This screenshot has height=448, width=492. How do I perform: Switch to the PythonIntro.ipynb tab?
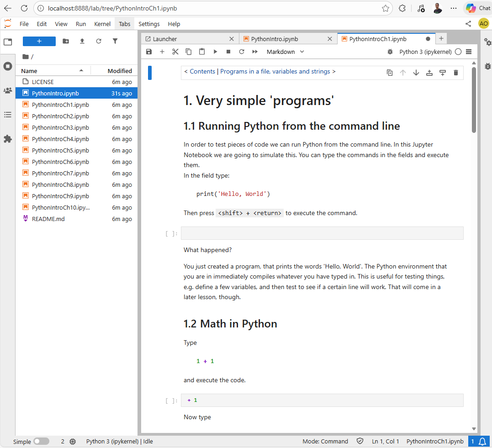click(x=274, y=39)
